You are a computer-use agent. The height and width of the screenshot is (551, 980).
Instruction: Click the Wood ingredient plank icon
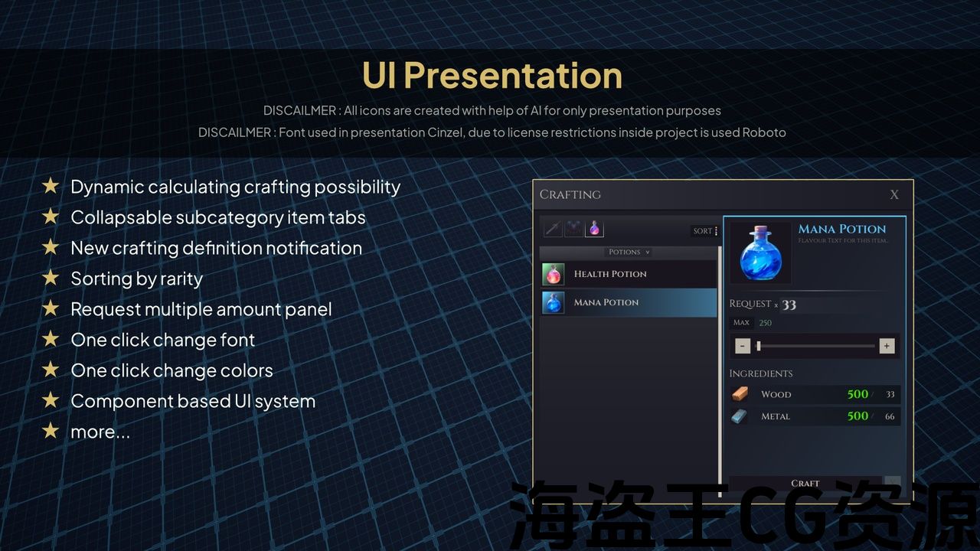point(740,394)
